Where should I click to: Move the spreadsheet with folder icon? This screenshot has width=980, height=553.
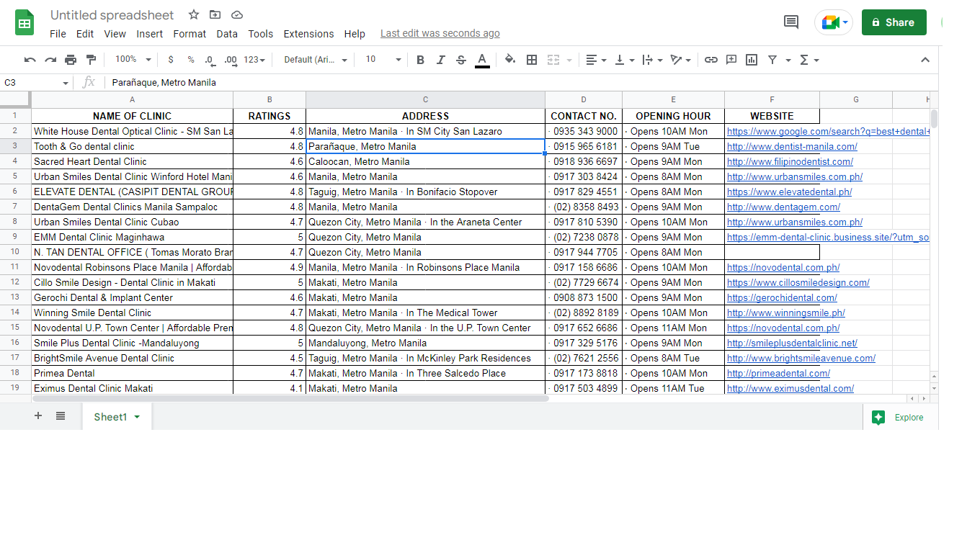[x=215, y=15]
